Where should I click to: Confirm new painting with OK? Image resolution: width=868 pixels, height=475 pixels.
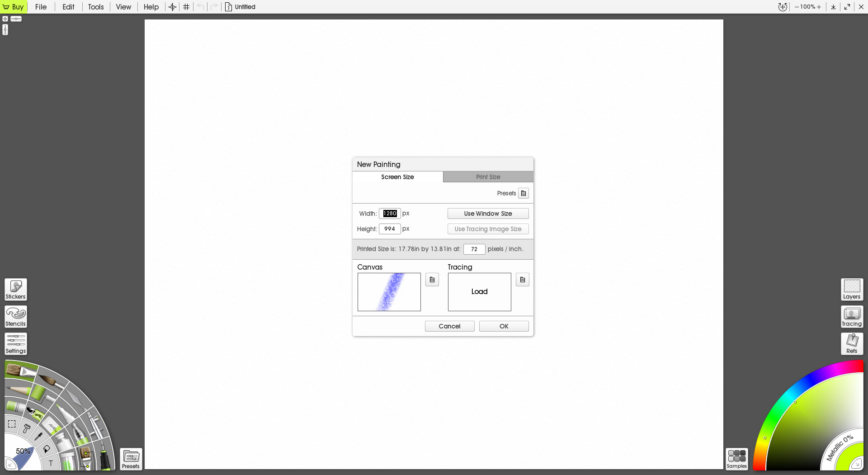504,326
